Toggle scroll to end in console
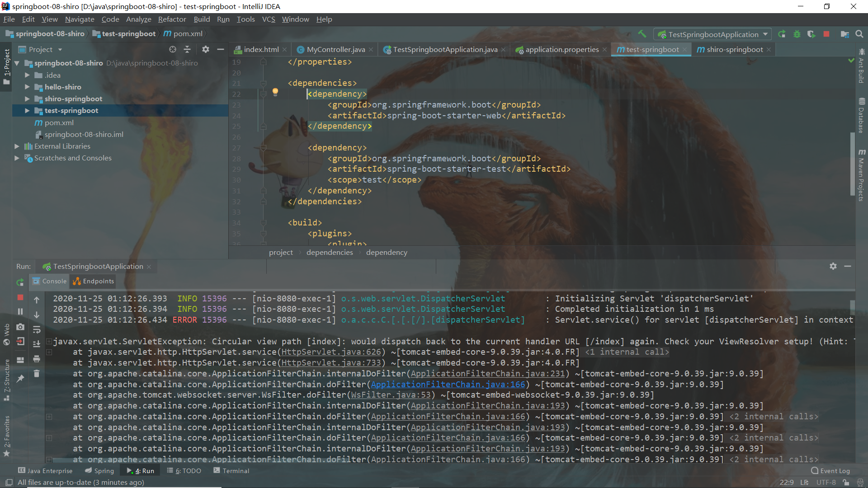Screen dimensions: 868x488 37,344
